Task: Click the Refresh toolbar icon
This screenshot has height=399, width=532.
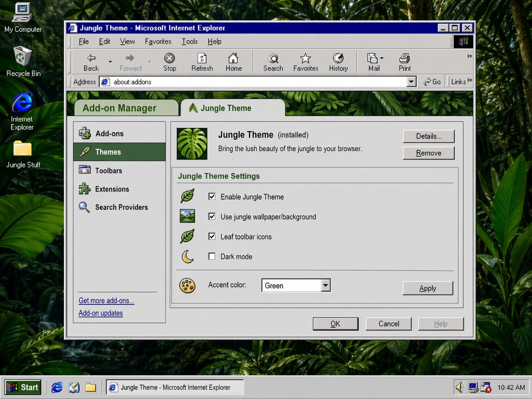Action: [202, 58]
